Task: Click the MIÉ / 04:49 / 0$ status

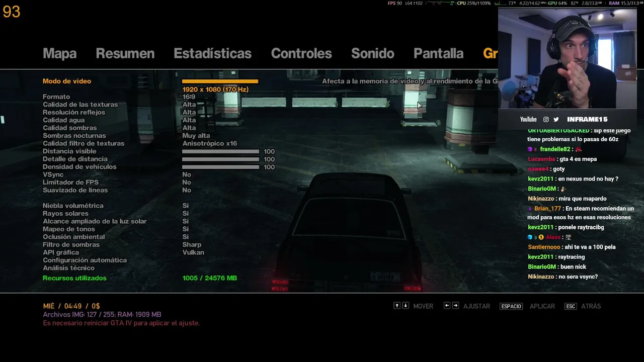Action: click(x=71, y=306)
